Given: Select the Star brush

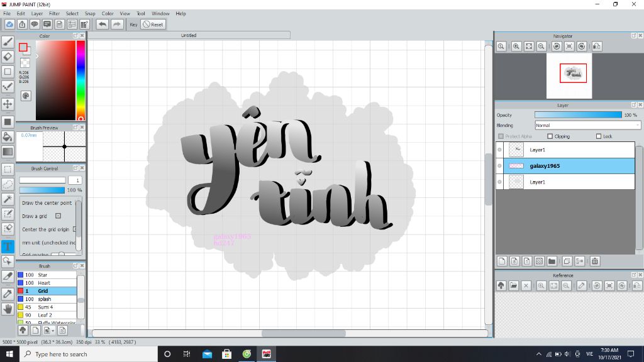Looking at the screenshot, I should click(47, 275).
